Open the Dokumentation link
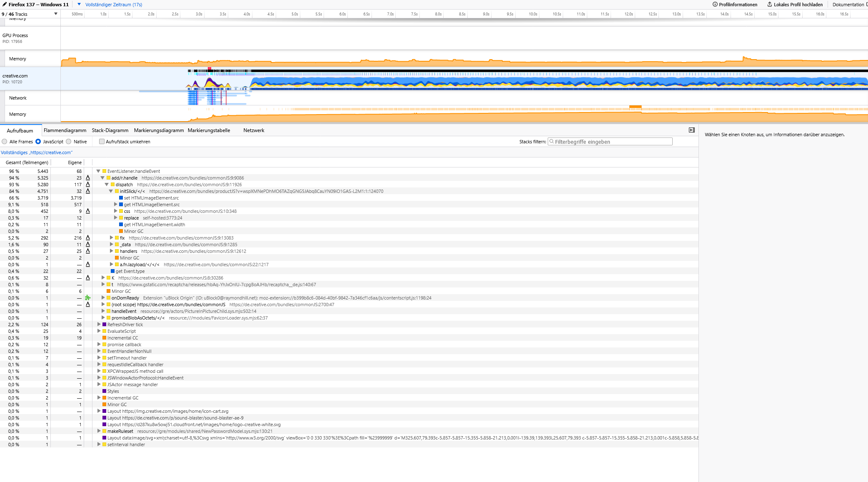 coord(848,5)
